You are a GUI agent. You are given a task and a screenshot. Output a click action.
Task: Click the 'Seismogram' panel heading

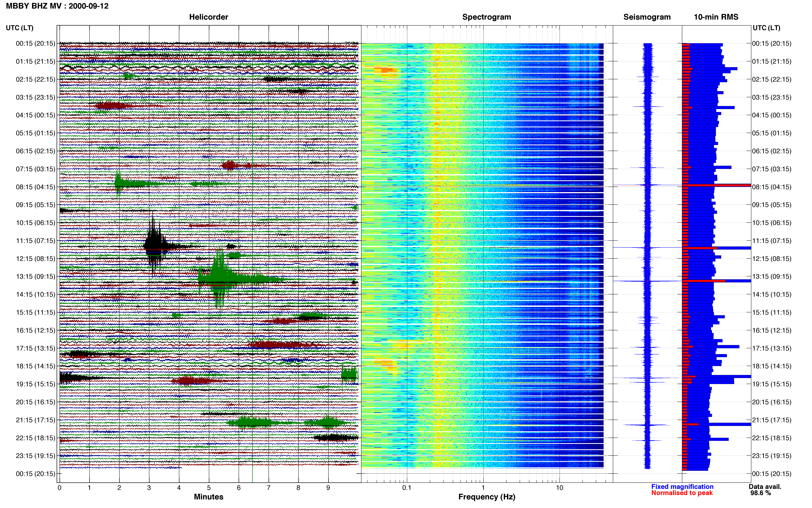tap(647, 17)
